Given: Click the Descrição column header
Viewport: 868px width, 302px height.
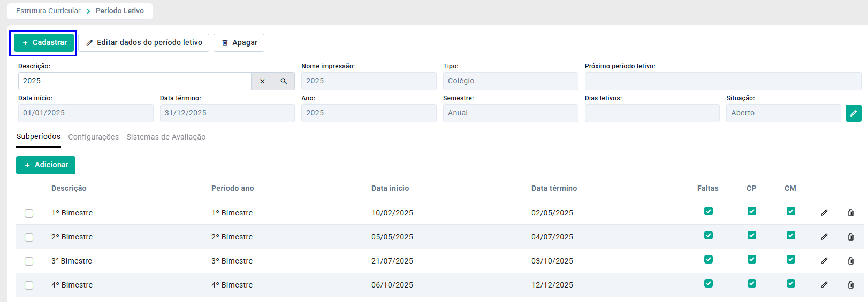Looking at the screenshot, I should 69,188.
